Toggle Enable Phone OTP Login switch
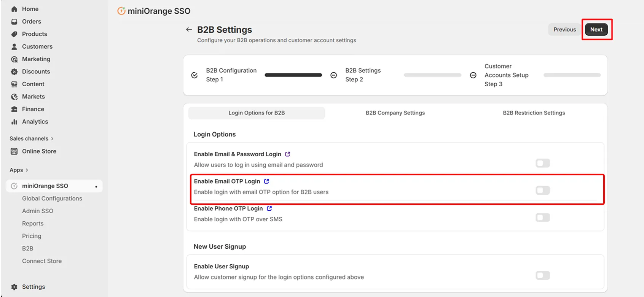The height and width of the screenshot is (297, 644). (543, 218)
